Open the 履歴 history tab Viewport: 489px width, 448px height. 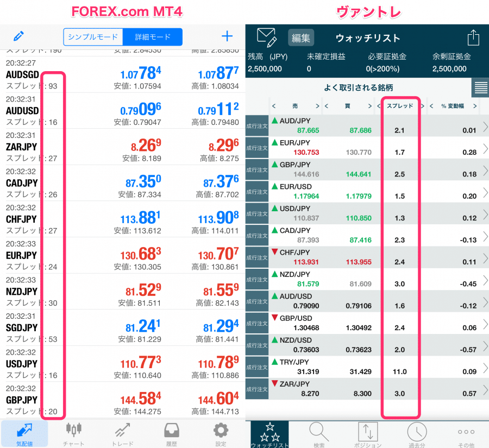click(172, 434)
